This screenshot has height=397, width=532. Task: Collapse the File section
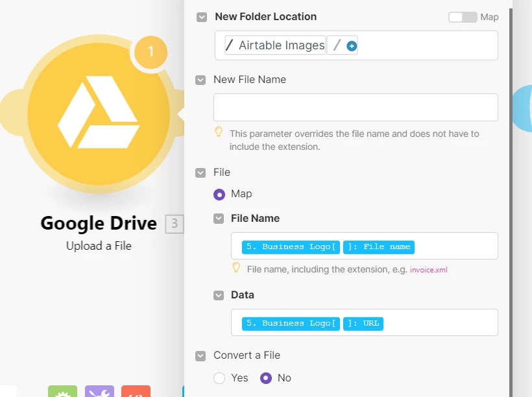point(200,173)
